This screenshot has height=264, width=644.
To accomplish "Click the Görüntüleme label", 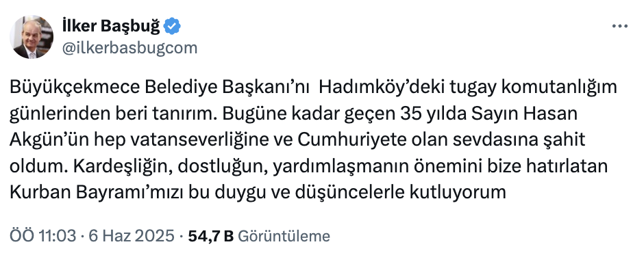I will pos(284,236).
